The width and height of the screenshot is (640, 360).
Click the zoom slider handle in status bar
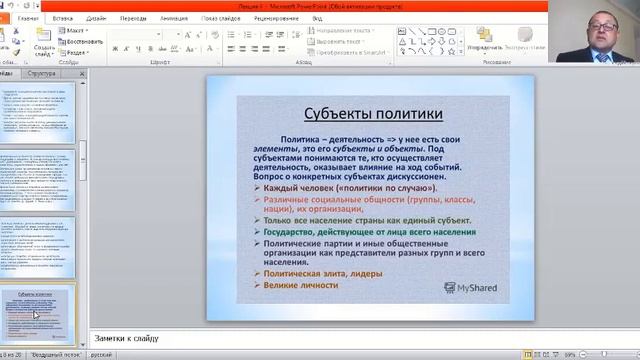[604, 354]
